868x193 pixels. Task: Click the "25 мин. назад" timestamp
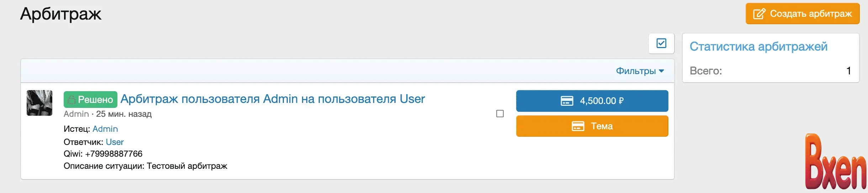click(124, 114)
